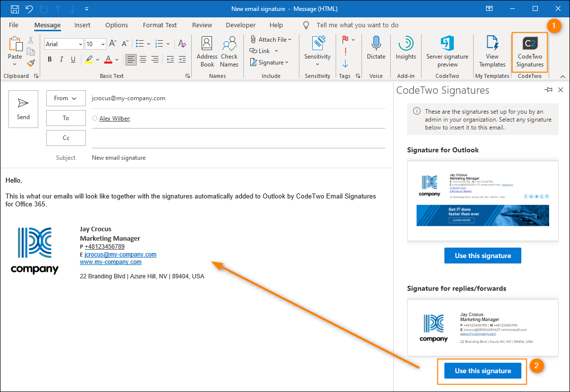
Task: Align text left
Action: coord(131,59)
